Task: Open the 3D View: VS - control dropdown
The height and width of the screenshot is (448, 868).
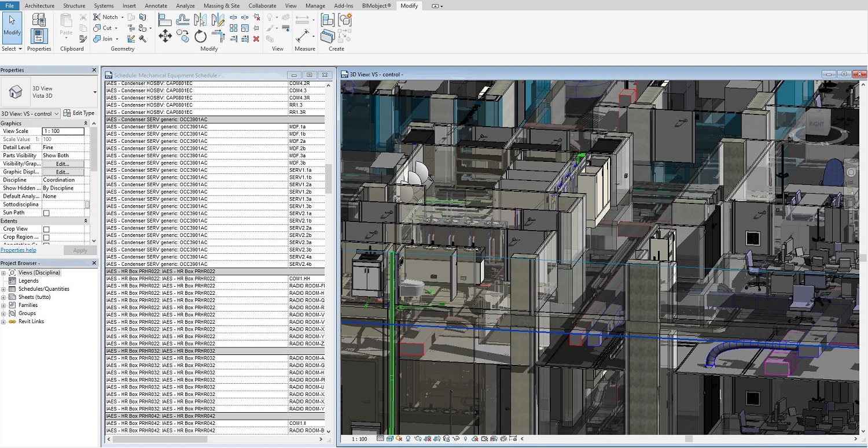Action: click(x=30, y=113)
